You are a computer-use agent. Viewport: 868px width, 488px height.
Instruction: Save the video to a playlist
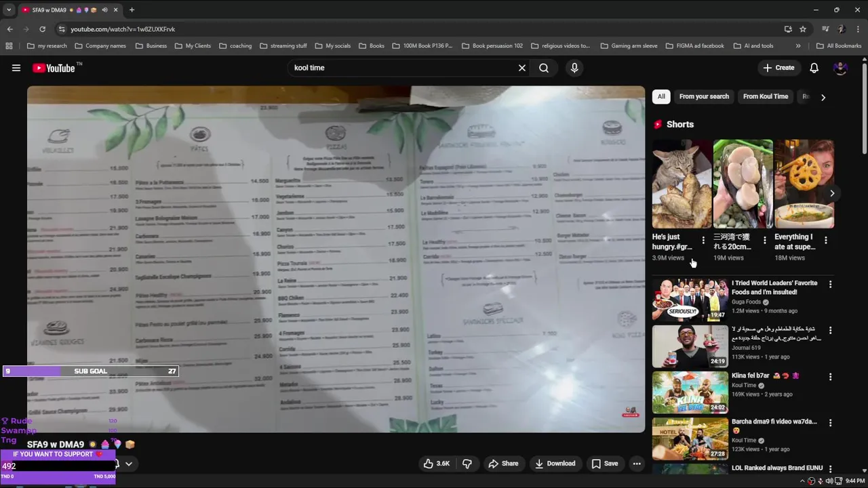point(604,464)
